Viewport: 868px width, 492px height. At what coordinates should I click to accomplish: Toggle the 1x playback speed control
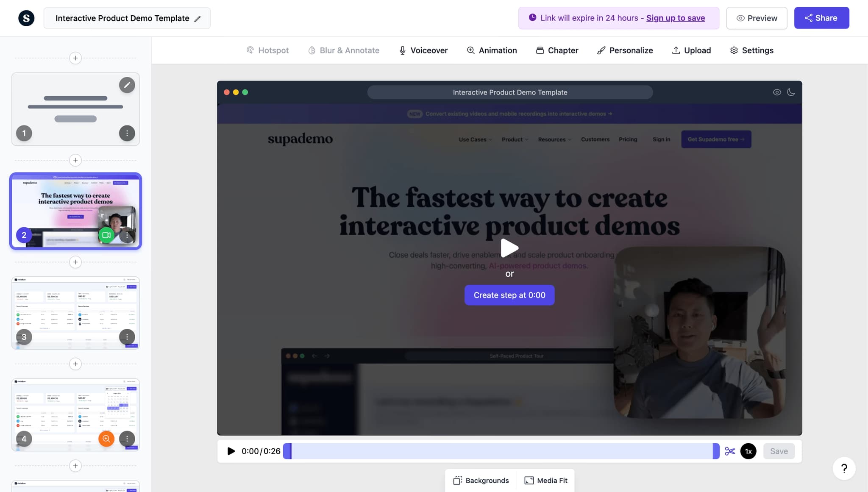tap(748, 451)
